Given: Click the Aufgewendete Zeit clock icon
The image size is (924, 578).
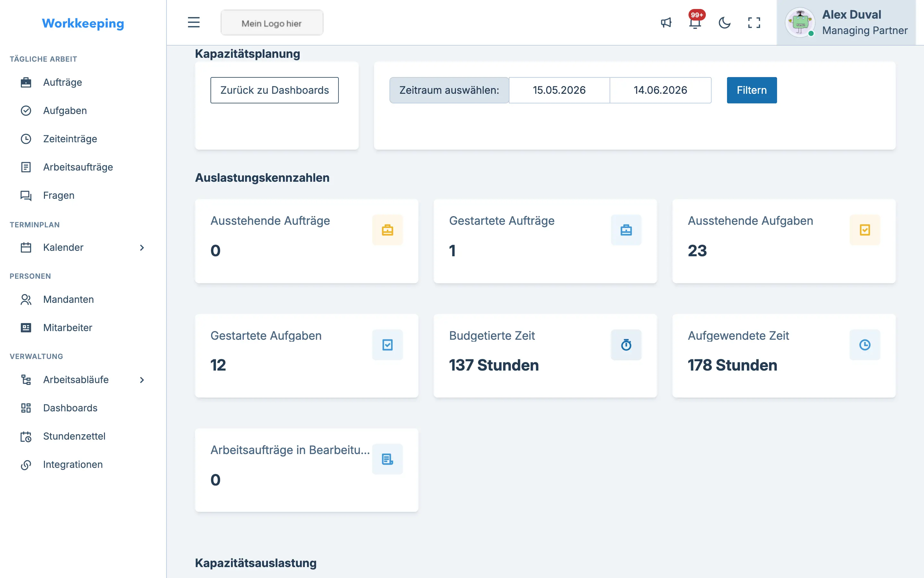Looking at the screenshot, I should (864, 345).
